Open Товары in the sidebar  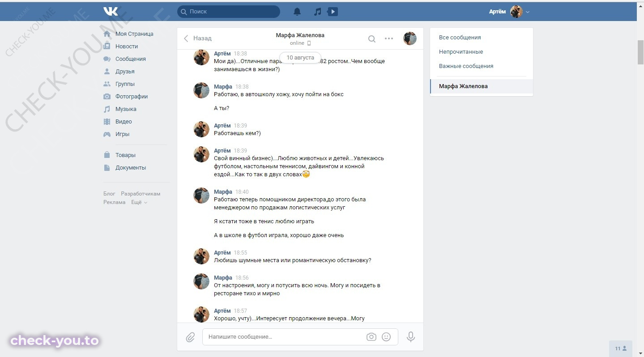[x=125, y=155]
